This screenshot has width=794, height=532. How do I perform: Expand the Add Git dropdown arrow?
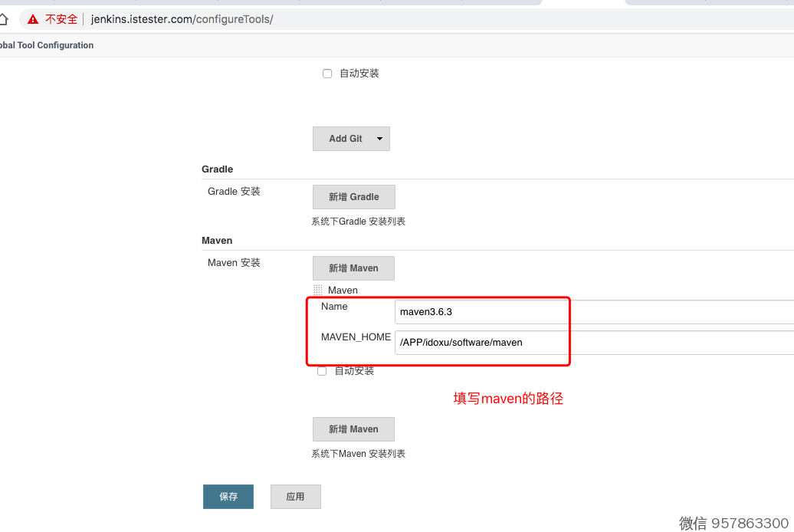(x=379, y=139)
